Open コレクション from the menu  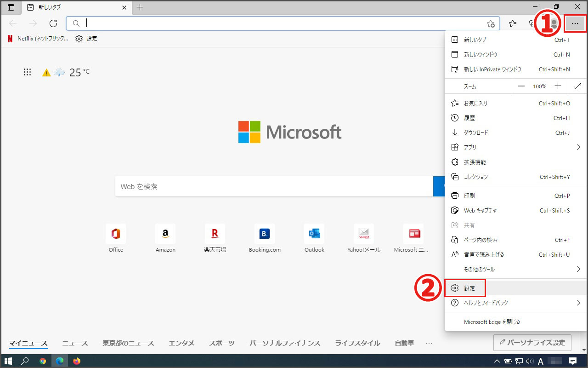tap(516, 177)
